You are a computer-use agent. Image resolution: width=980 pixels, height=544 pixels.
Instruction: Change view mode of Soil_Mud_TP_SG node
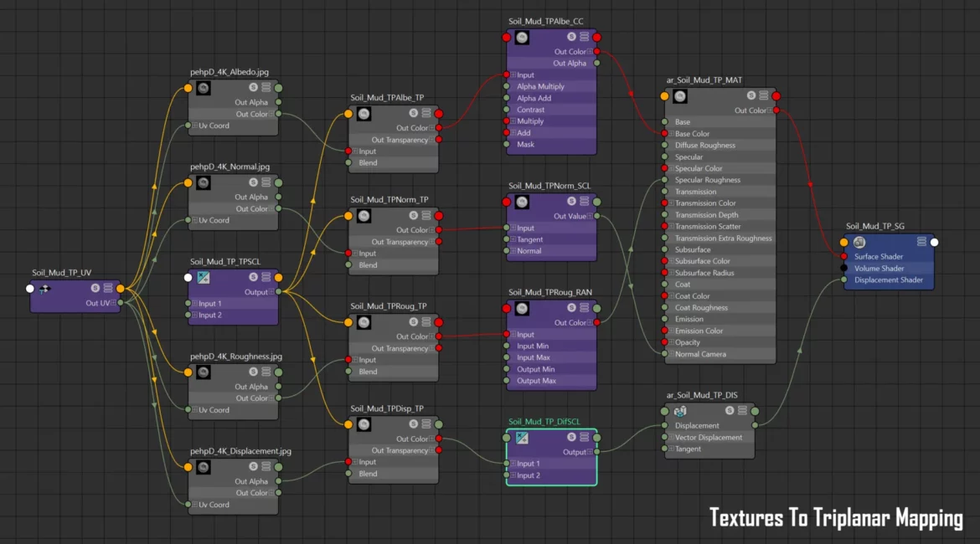pos(921,242)
